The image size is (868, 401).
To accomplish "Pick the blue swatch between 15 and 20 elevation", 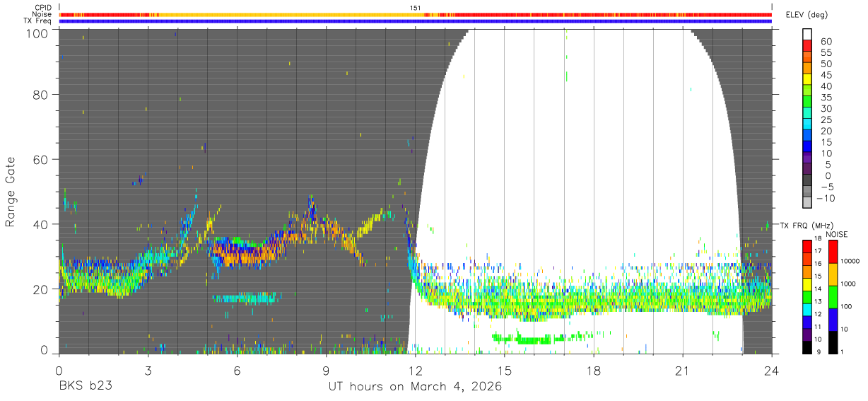I will tap(808, 136).
